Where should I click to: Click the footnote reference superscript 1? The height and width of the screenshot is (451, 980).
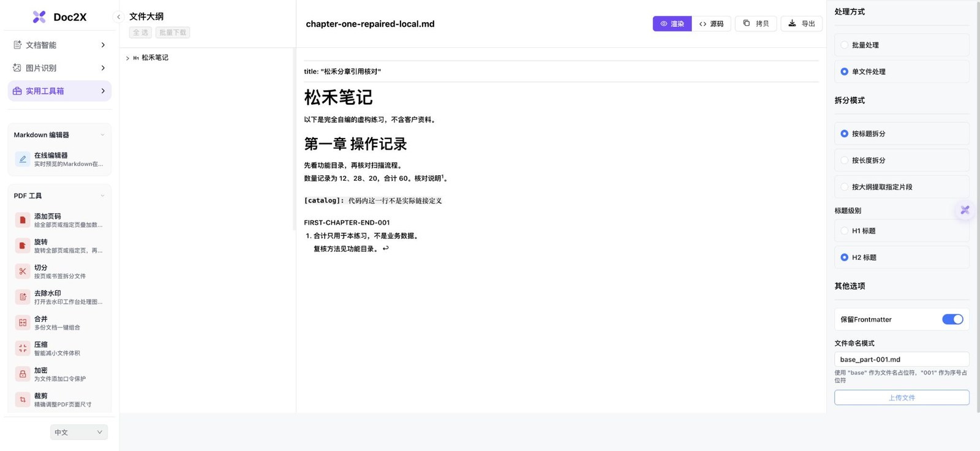pos(443,176)
